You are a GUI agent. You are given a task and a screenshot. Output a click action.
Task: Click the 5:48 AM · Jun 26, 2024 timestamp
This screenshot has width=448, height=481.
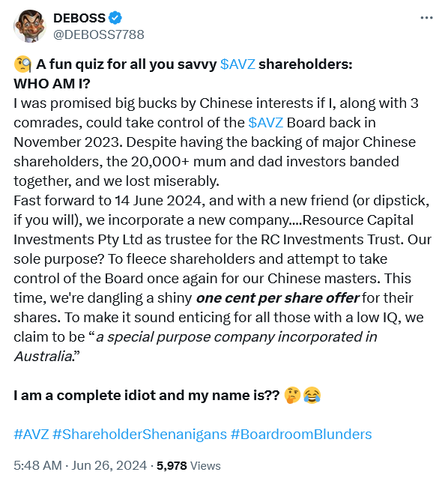click(x=80, y=465)
